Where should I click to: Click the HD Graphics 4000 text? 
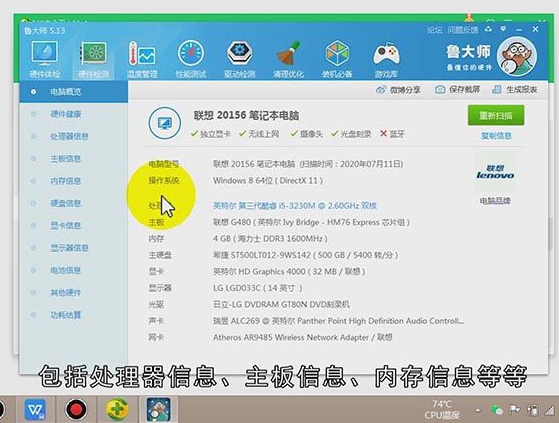click(x=289, y=272)
